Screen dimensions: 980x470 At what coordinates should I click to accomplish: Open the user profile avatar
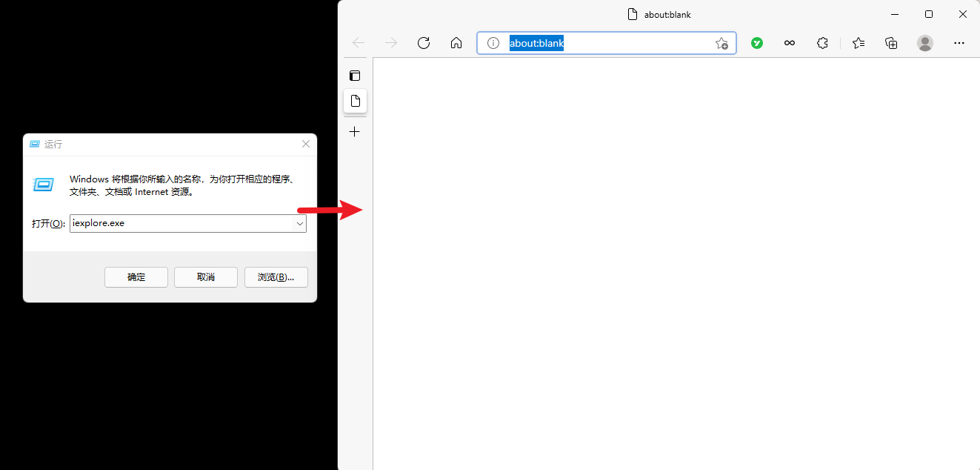click(925, 43)
